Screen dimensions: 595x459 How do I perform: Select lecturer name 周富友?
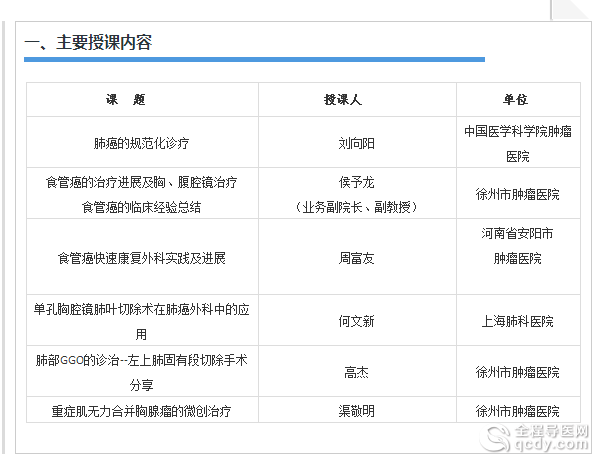[356, 258]
